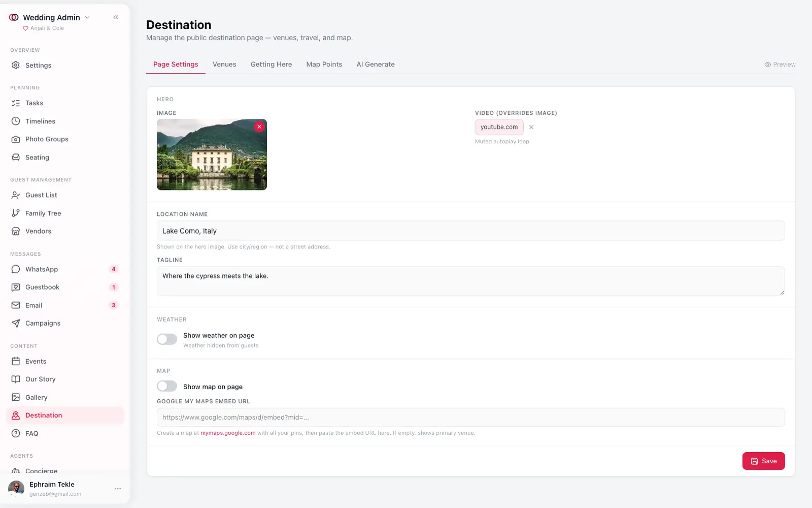Click the Tagline text area
Image resolution: width=812 pixels, height=508 pixels.
pyautogui.click(x=470, y=281)
